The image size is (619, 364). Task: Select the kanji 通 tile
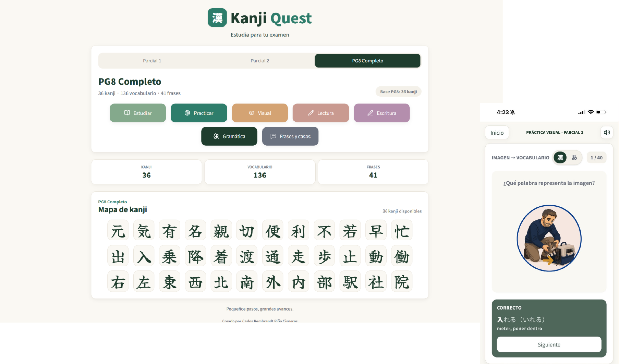pyautogui.click(x=273, y=256)
